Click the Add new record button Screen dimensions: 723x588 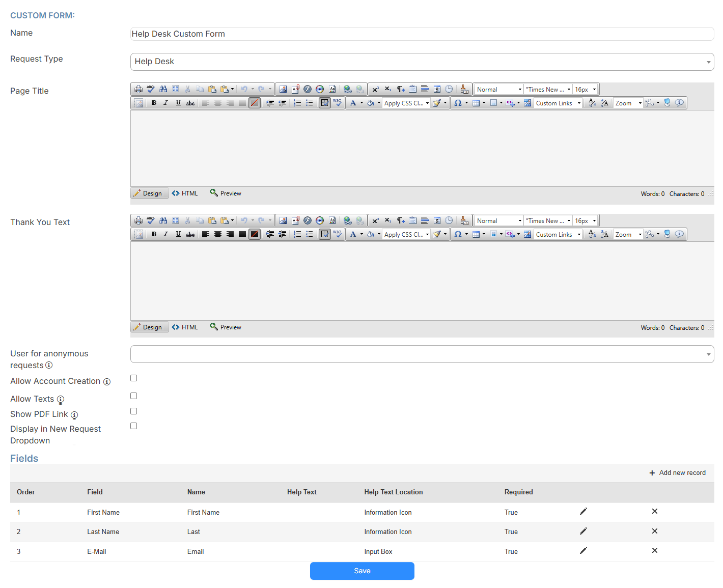[677, 472]
